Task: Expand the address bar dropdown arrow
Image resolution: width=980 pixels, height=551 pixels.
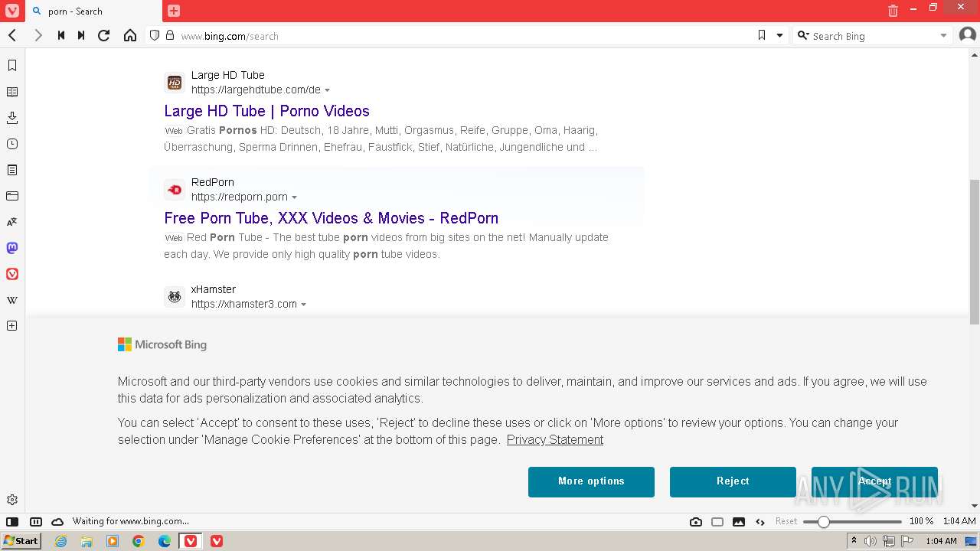Action: pos(780,35)
